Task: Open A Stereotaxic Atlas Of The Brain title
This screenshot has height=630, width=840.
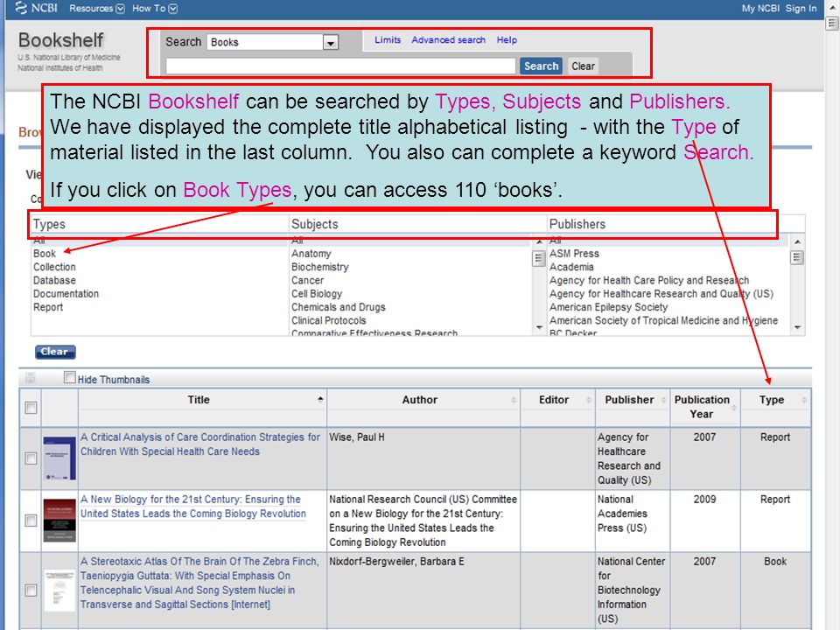Action: [x=199, y=583]
